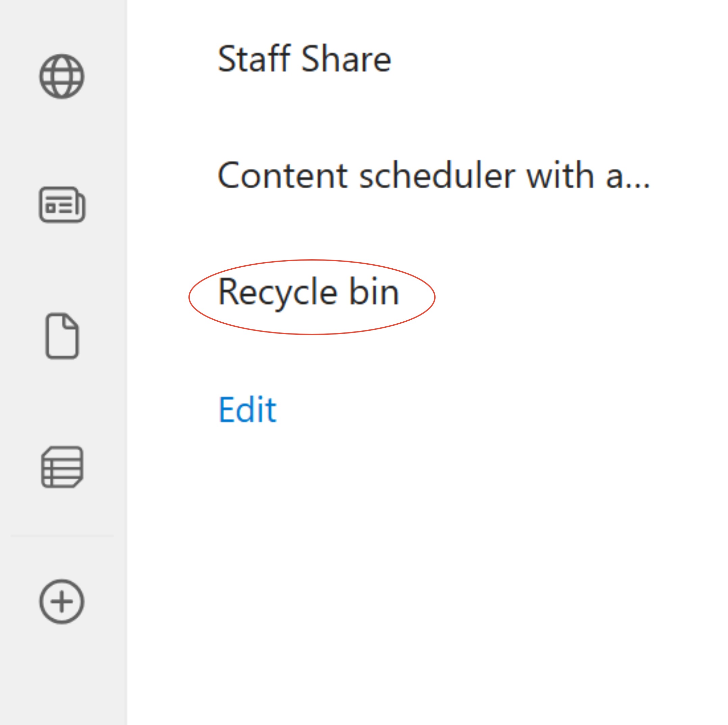Show lists using the table icon
The width and height of the screenshot is (728, 725).
point(62,467)
